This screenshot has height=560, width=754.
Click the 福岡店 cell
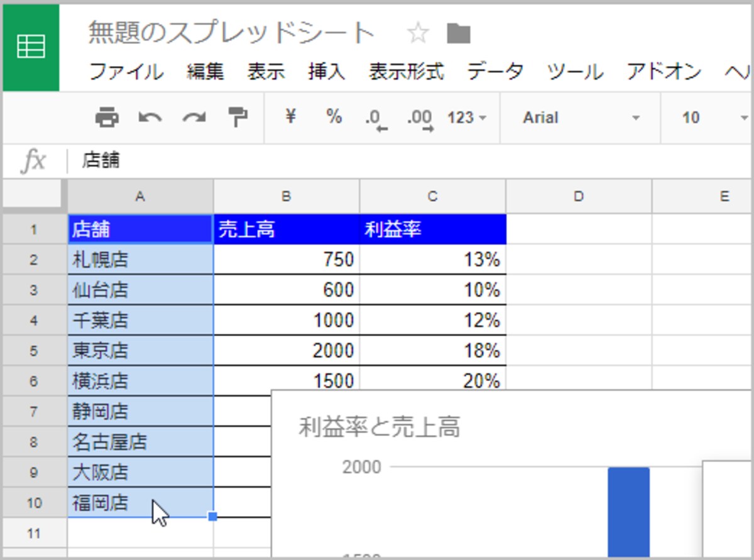[141, 503]
